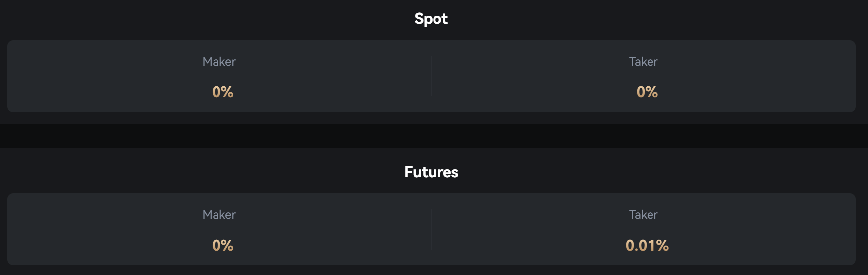Select the Taker label under Futures

pos(643,215)
